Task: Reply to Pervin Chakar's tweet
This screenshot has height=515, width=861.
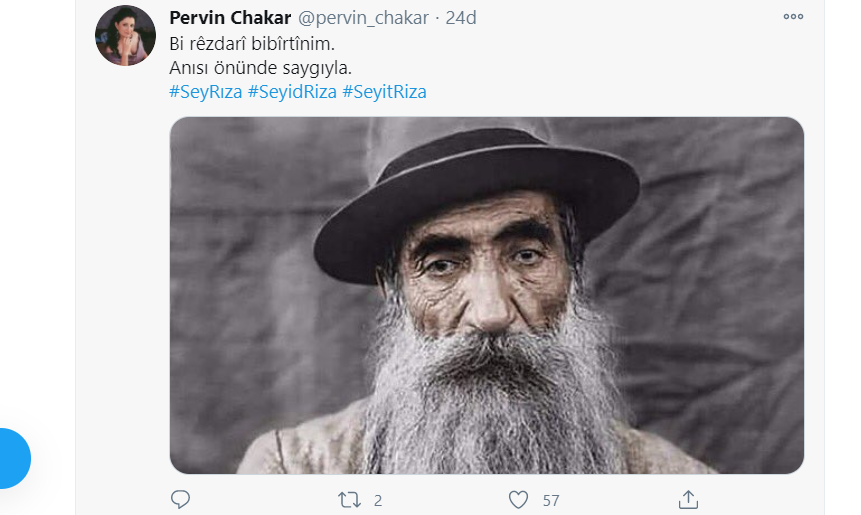Action: coord(180,499)
